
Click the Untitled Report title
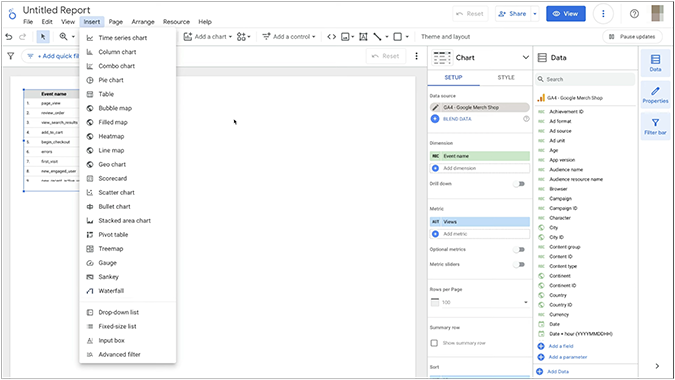point(56,10)
